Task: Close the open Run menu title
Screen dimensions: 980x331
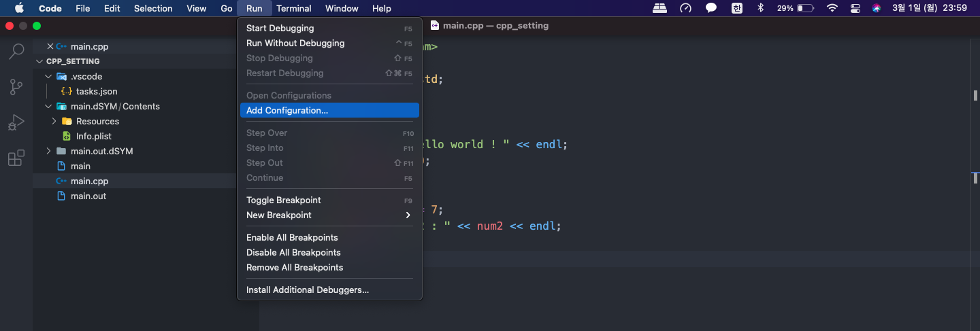Action: [x=255, y=8]
